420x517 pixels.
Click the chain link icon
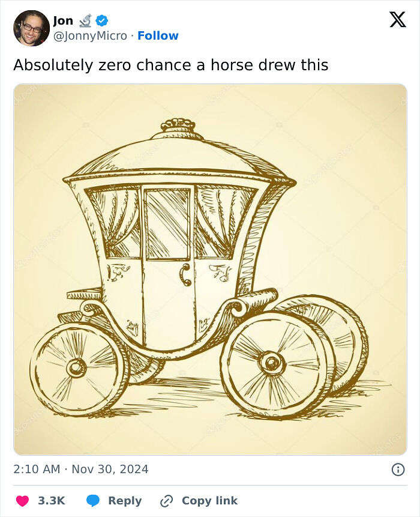[x=166, y=501]
